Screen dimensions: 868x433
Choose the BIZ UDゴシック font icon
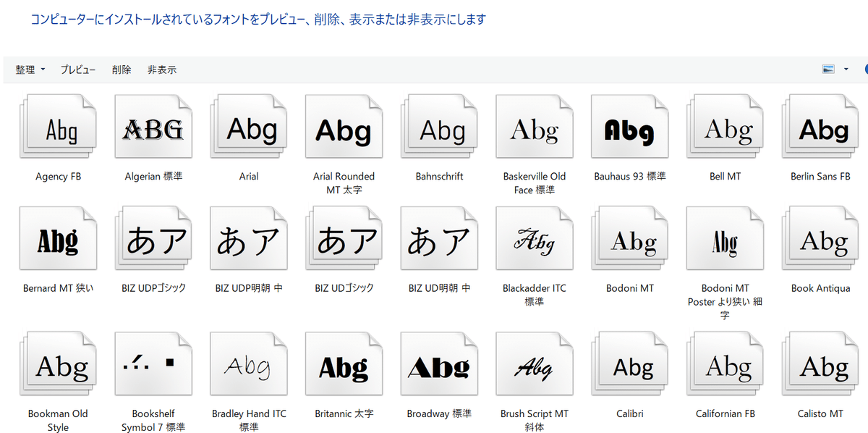[344, 238]
